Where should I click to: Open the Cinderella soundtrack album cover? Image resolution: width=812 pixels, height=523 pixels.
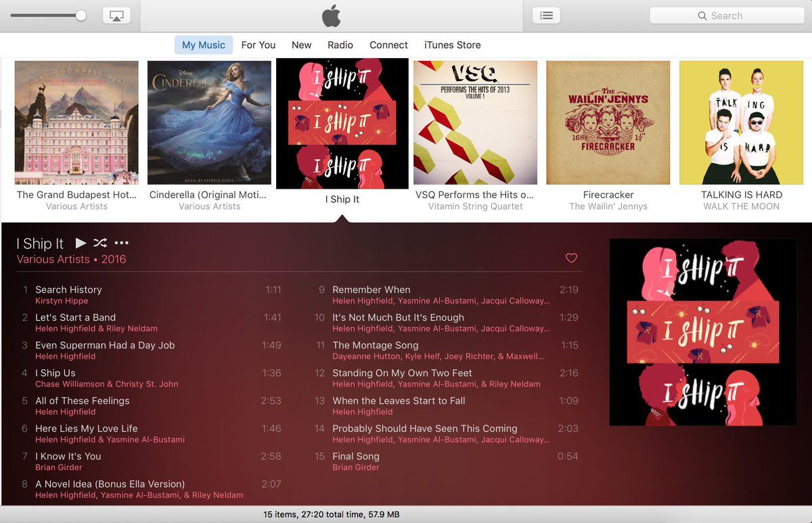(210, 122)
